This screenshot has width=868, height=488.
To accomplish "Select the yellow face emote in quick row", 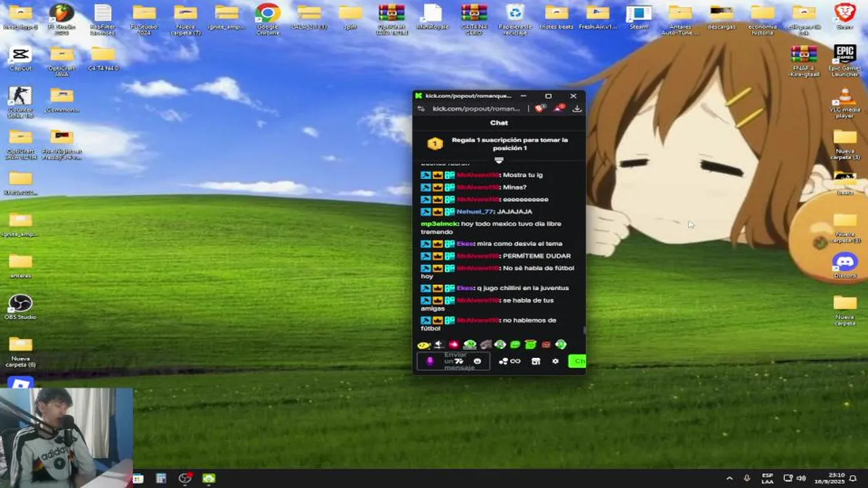I will pos(424,345).
